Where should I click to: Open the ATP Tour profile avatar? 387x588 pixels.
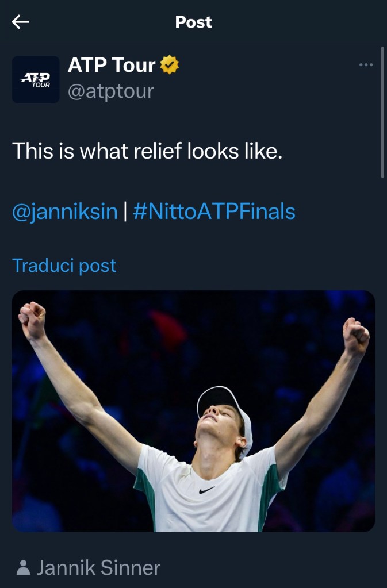click(x=36, y=79)
